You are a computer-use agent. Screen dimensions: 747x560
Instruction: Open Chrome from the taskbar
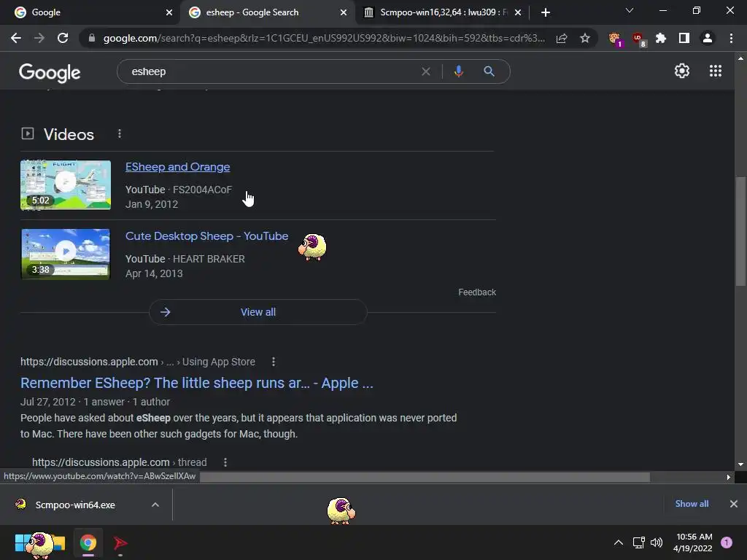click(88, 542)
